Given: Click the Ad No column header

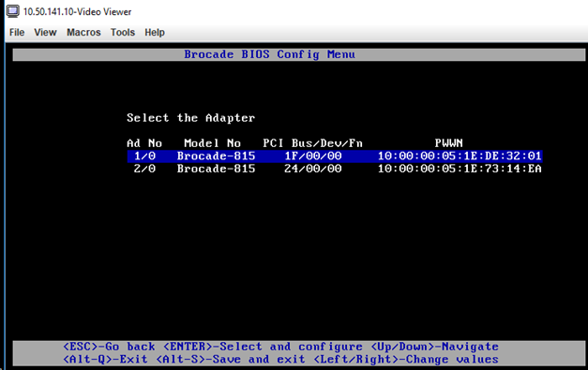Looking at the screenshot, I should click(144, 143).
